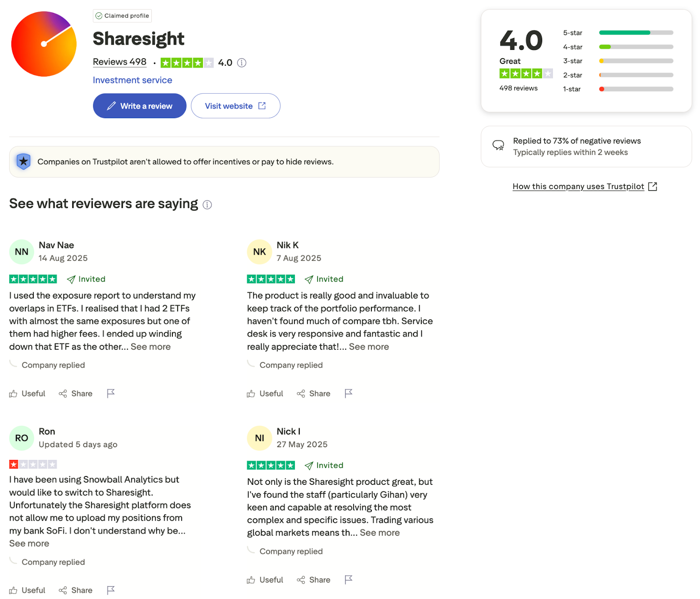Flag Nick I's review
The height and width of the screenshot is (599, 700).
point(349,580)
